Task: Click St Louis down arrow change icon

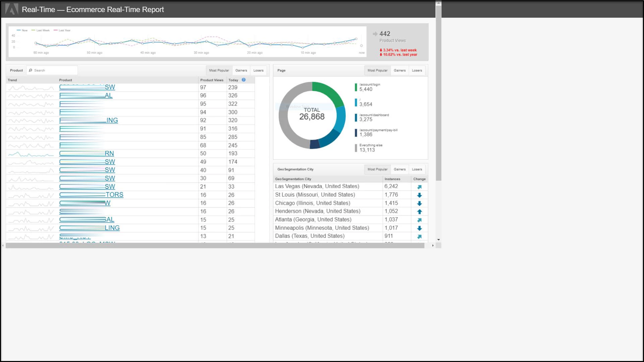Action: pyautogui.click(x=419, y=195)
